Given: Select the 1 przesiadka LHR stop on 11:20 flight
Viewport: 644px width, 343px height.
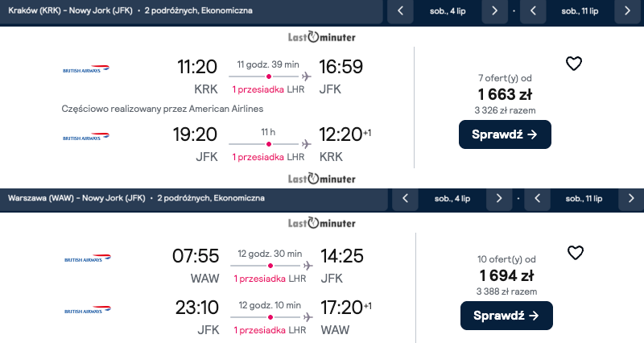Looking at the screenshot, I should click(x=268, y=89).
